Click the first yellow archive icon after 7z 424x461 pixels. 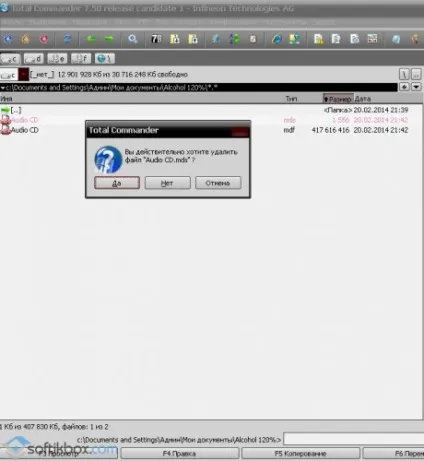[175, 39]
